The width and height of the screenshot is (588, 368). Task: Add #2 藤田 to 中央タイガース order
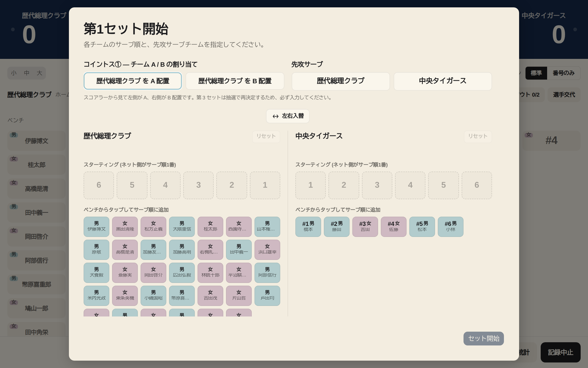(336, 227)
